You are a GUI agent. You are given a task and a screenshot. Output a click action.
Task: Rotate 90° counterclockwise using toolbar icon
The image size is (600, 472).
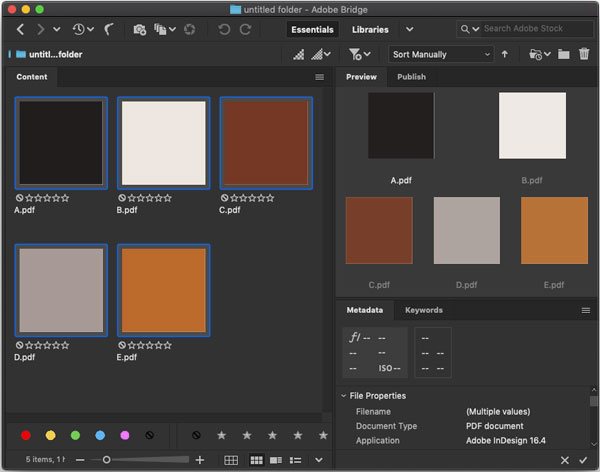tap(224, 30)
